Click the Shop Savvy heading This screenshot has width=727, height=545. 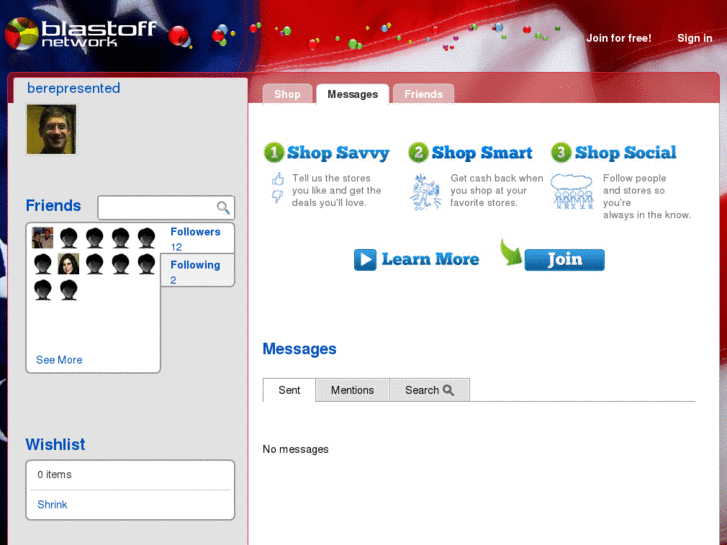coord(338,153)
